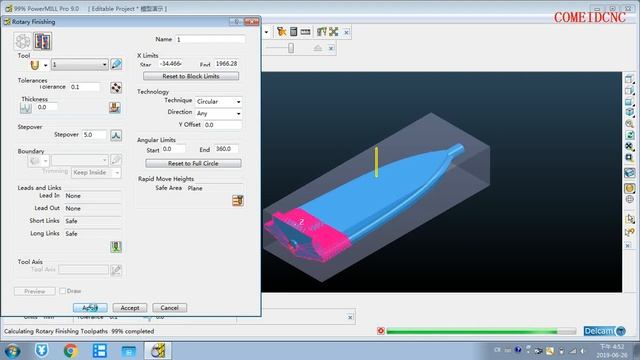This screenshot has width=640, height=360.
Task: Click the Angular Limits Start field
Action: (173, 149)
